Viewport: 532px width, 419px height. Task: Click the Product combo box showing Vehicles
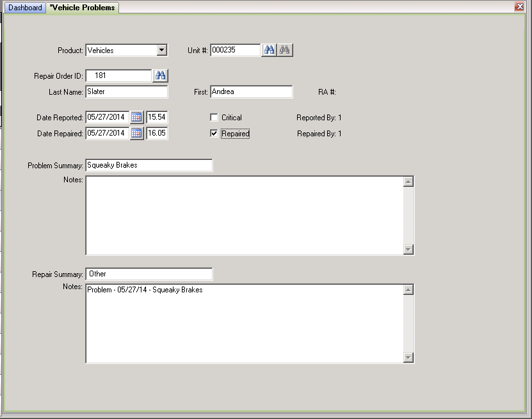pos(127,51)
